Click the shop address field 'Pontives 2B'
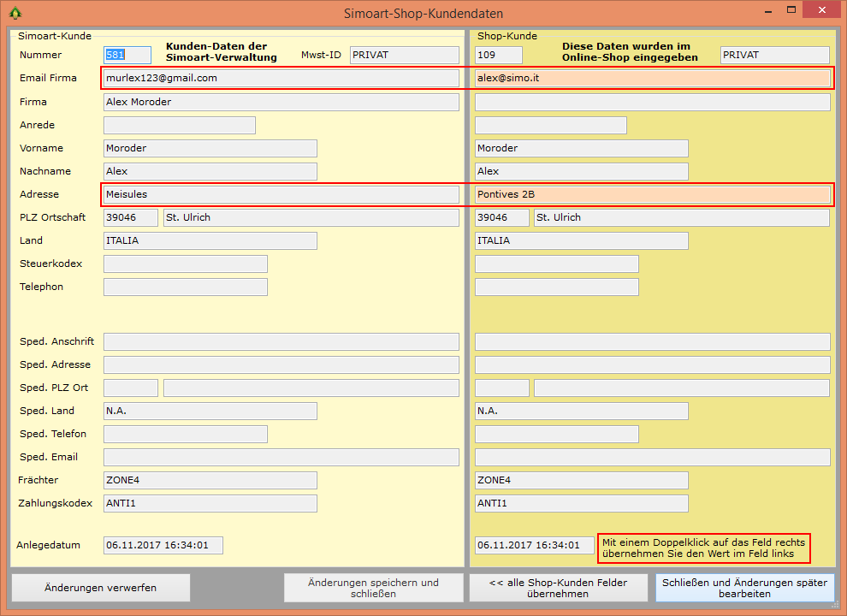Screen dimensions: 847x616 pyautogui.click(x=652, y=194)
